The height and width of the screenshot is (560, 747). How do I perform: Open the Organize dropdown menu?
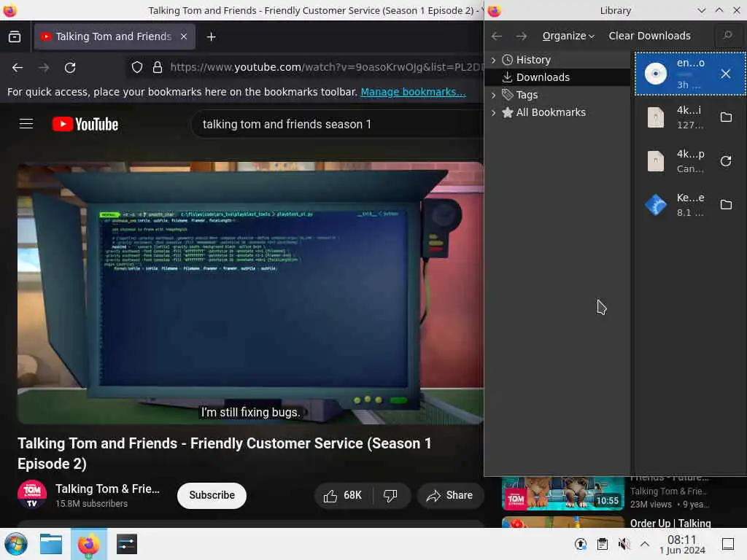point(568,36)
